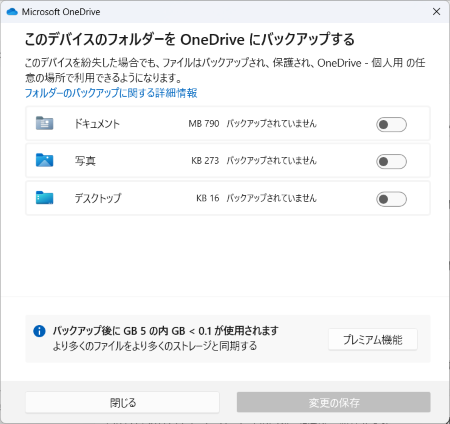Click the 閉じる button
This screenshot has width=450, height=424.
122,402
